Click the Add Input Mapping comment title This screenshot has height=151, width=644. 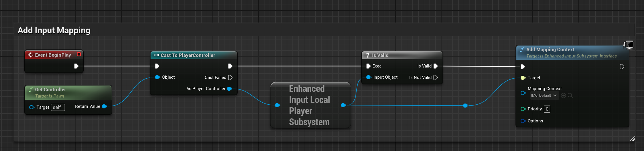54,30
